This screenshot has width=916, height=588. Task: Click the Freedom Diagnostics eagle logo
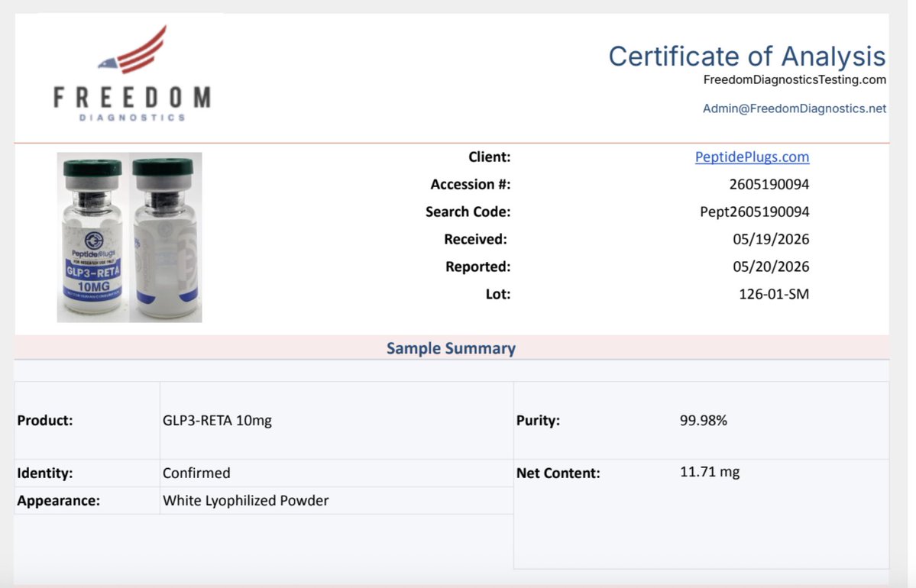[x=133, y=50]
